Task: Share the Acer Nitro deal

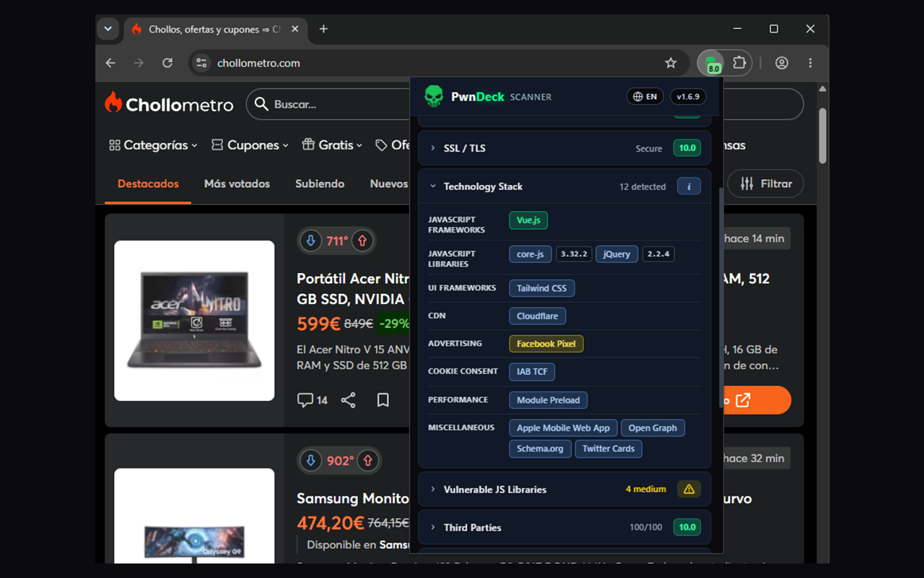Action: coord(349,400)
